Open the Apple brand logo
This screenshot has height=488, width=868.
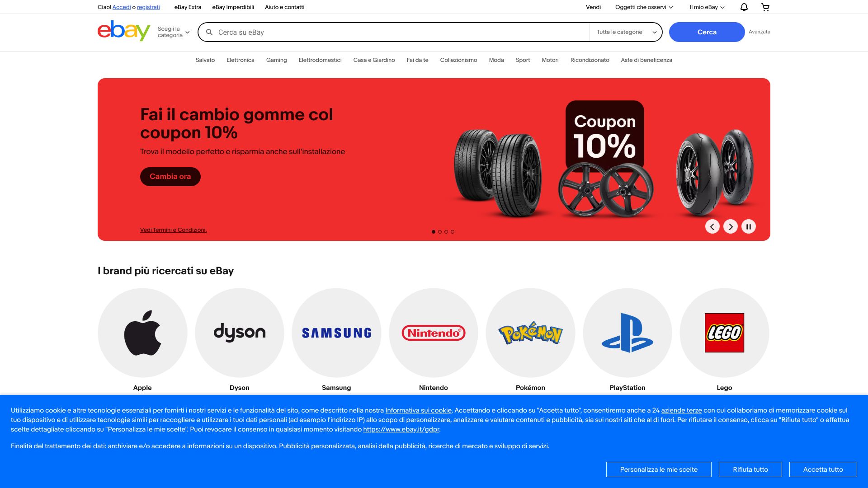pyautogui.click(x=142, y=333)
